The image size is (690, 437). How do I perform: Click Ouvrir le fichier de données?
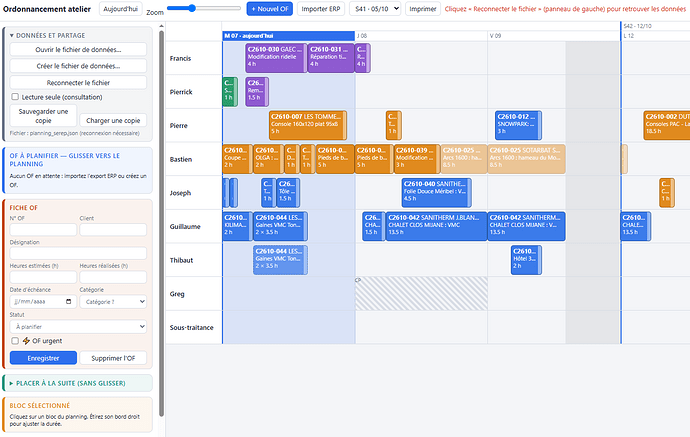point(78,50)
